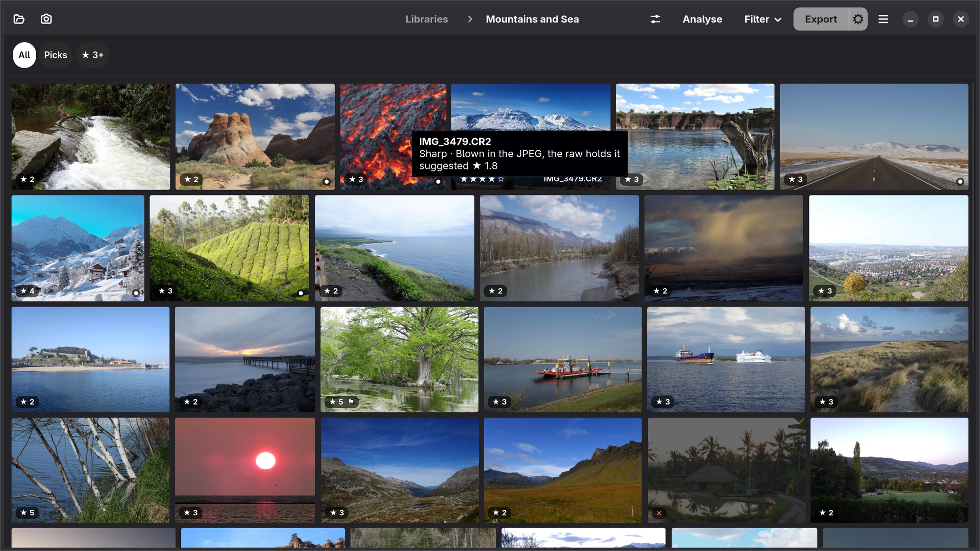Select the storm cloud landscape photo
Image resolution: width=980 pixels, height=551 pixels.
pyautogui.click(x=724, y=248)
